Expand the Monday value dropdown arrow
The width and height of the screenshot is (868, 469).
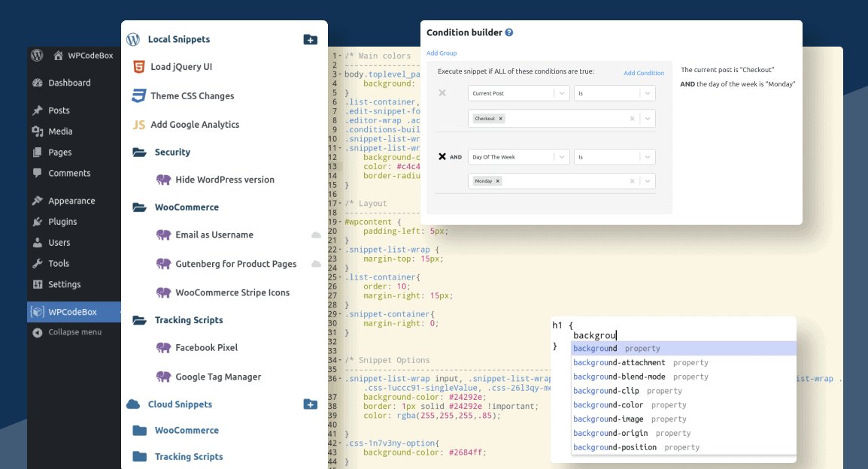[648, 181]
